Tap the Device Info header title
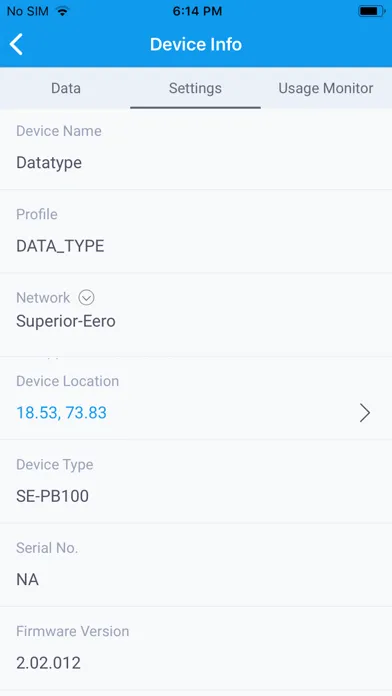392x696 pixels. (196, 44)
